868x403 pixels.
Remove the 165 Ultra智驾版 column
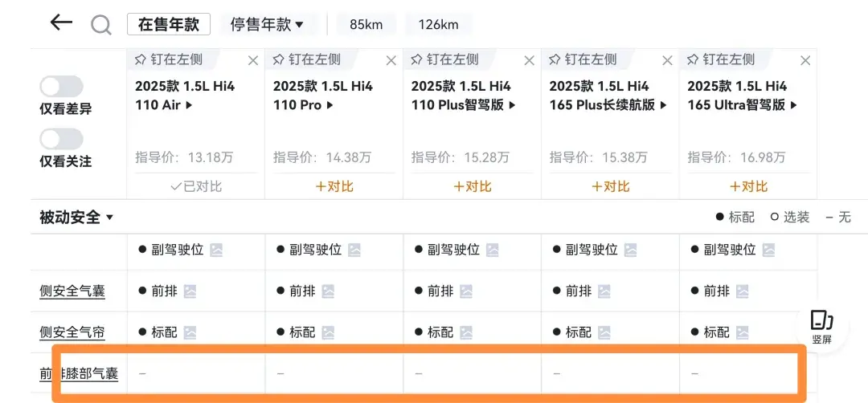tap(805, 61)
